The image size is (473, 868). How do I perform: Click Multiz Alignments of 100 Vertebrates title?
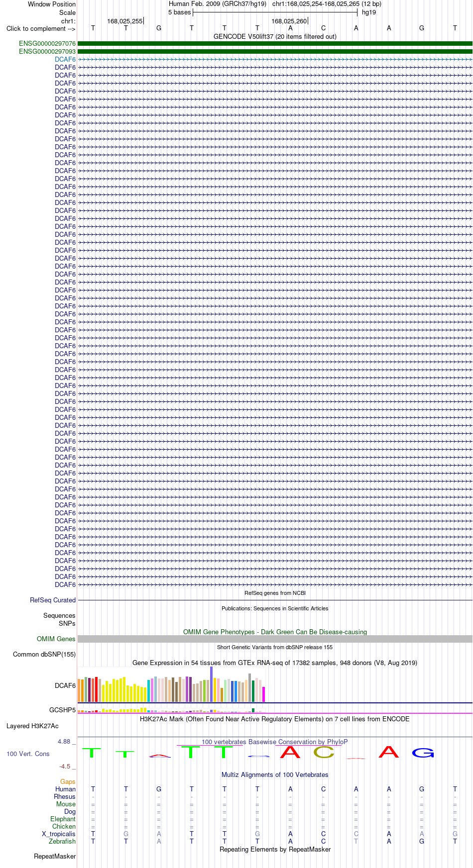(x=275, y=775)
